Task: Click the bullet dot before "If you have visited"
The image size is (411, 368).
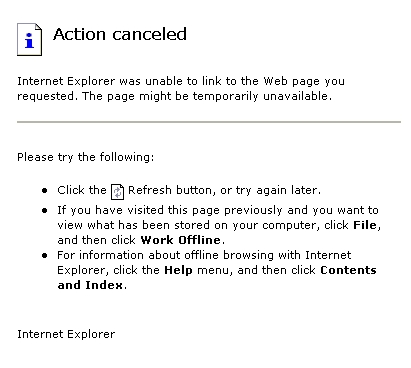Action: [45, 211]
